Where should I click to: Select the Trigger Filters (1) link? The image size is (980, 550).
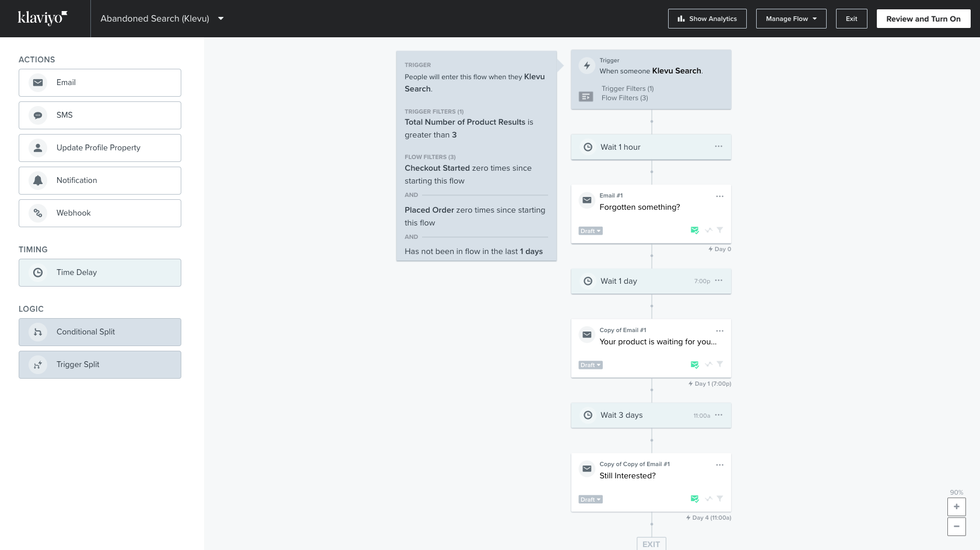coord(628,89)
